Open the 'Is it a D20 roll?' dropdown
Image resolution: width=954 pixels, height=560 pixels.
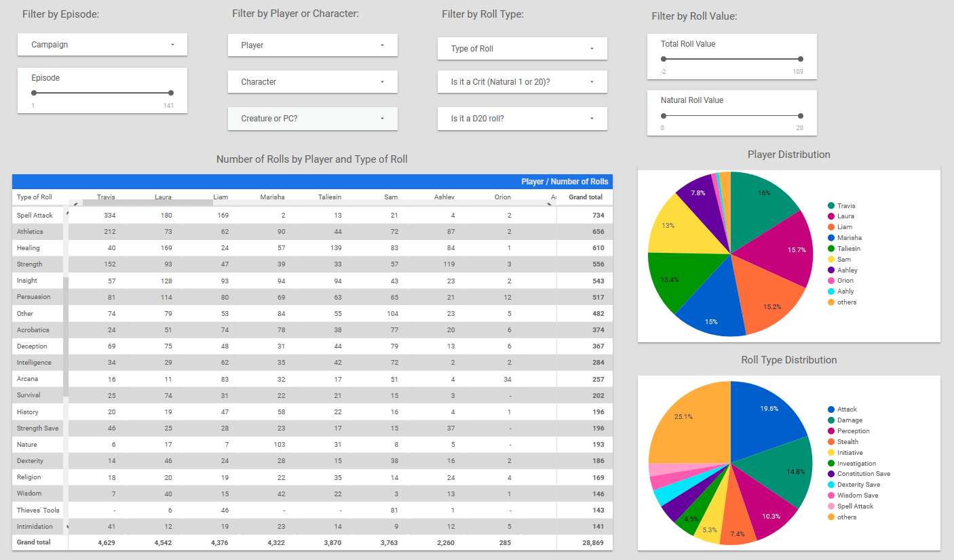pyautogui.click(x=522, y=118)
